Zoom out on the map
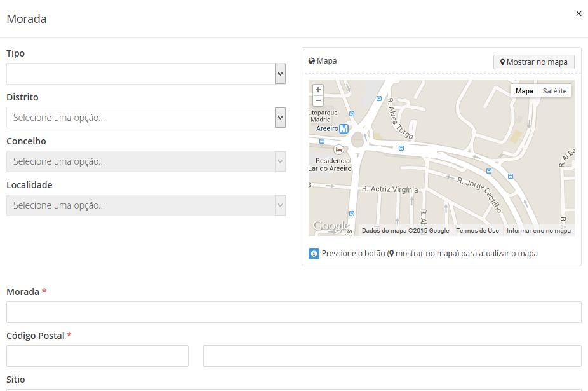 (x=318, y=100)
